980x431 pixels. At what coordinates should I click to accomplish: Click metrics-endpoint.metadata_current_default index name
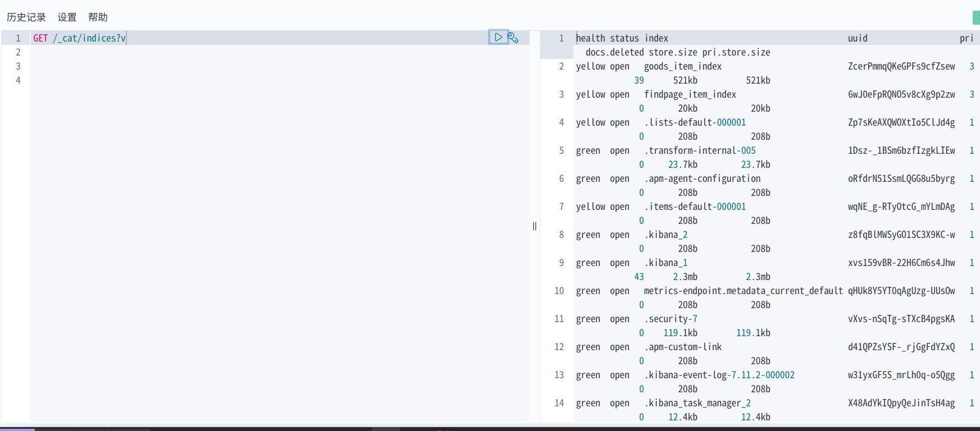[x=744, y=291]
